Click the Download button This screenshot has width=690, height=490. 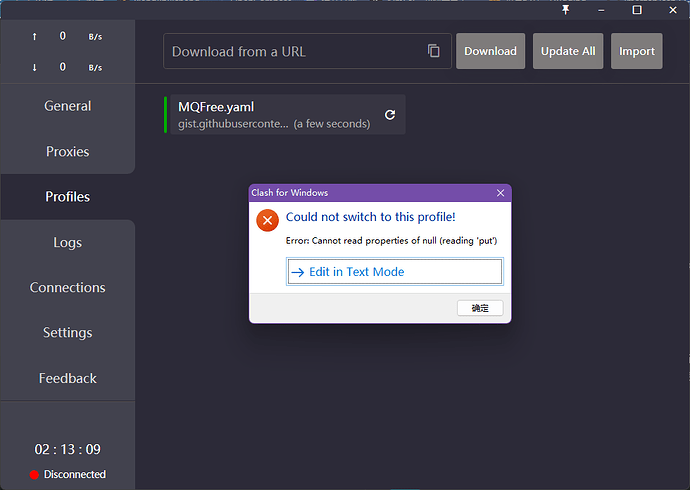[x=490, y=51]
